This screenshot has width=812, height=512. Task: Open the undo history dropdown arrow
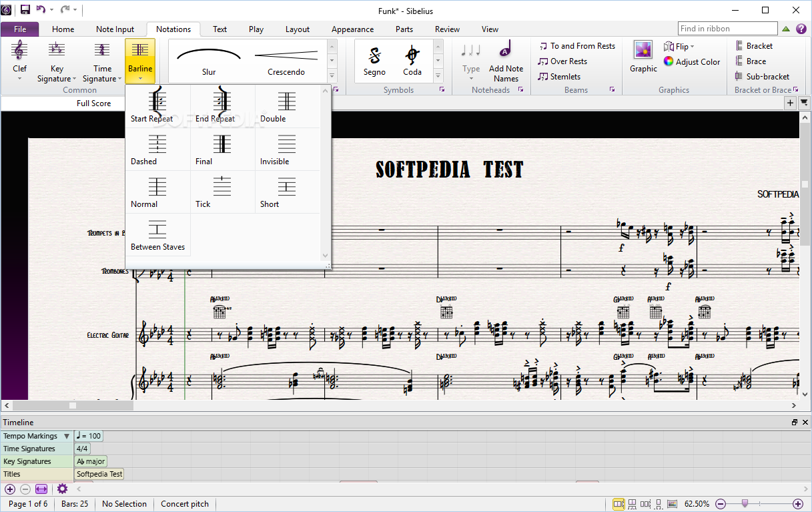[51, 10]
